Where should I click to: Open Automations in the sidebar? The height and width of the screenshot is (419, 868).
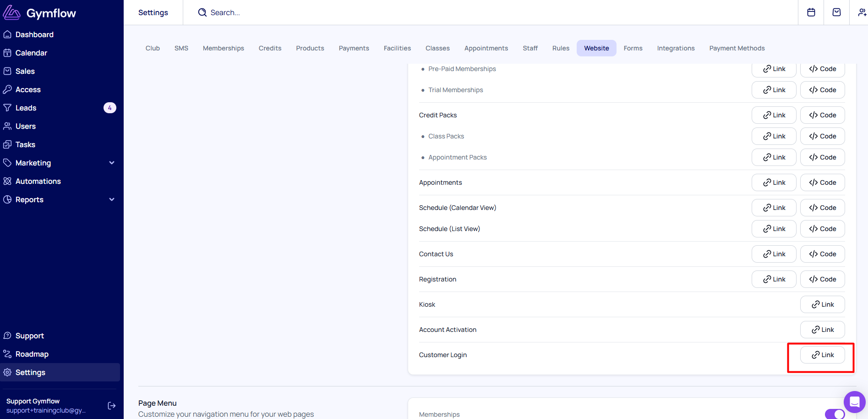click(38, 181)
